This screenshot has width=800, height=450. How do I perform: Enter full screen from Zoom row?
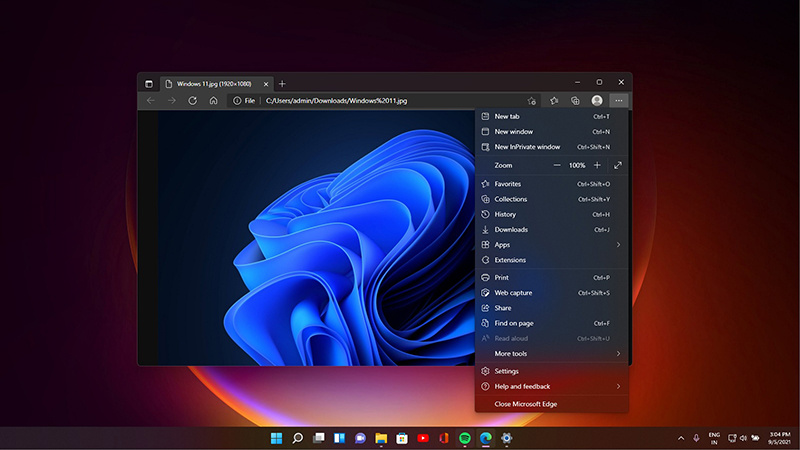coord(618,165)
